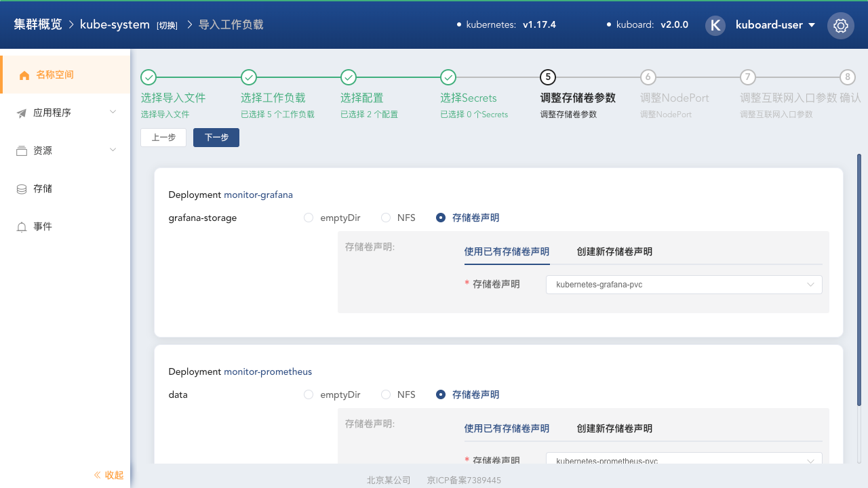Open grafana 创建新存储卷声明 tab
Image resolution: width=868 pixels, height=488 pixels.
(x=614, y=251)
